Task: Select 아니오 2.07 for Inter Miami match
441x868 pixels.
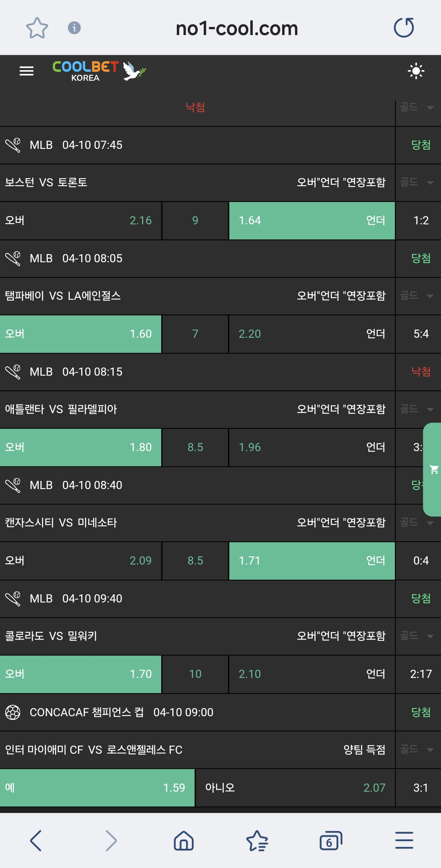Action: (x=295, y=788)
